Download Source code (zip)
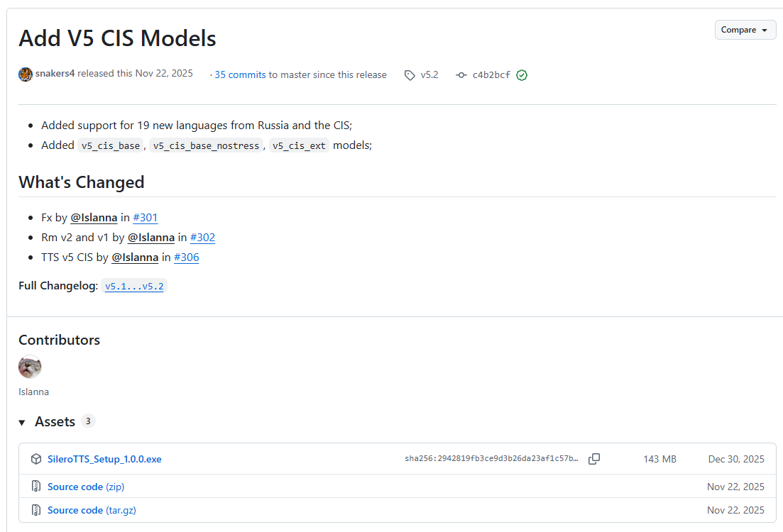 click(x=86, y=487)
